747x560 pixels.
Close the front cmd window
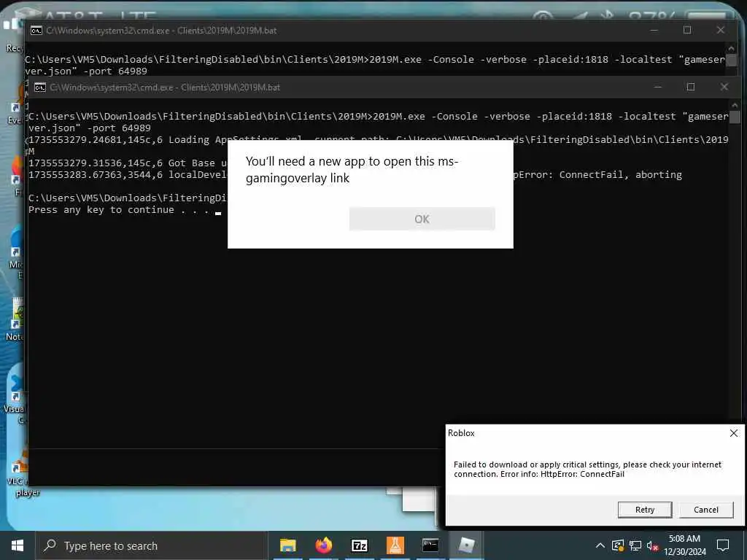tap(724, 87)
